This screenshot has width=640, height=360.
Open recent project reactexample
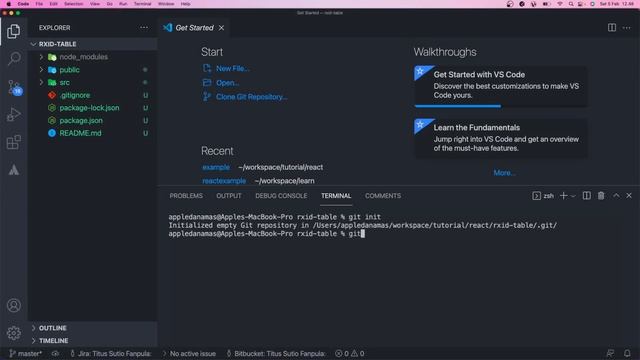[x=224, y=181]
